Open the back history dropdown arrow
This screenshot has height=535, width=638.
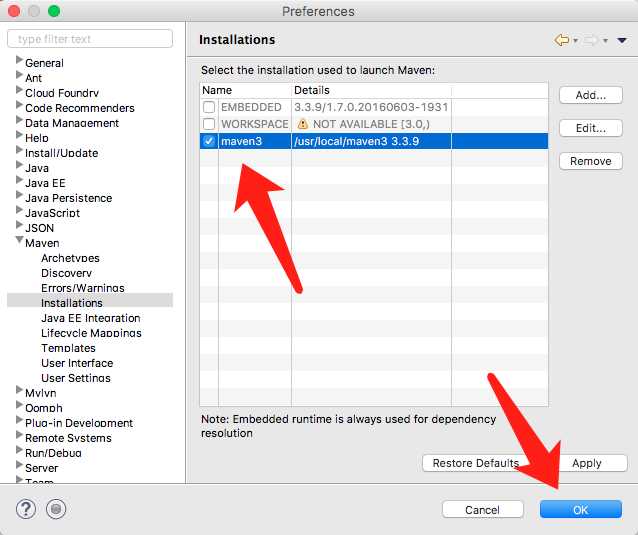click(x=575, y=40)
